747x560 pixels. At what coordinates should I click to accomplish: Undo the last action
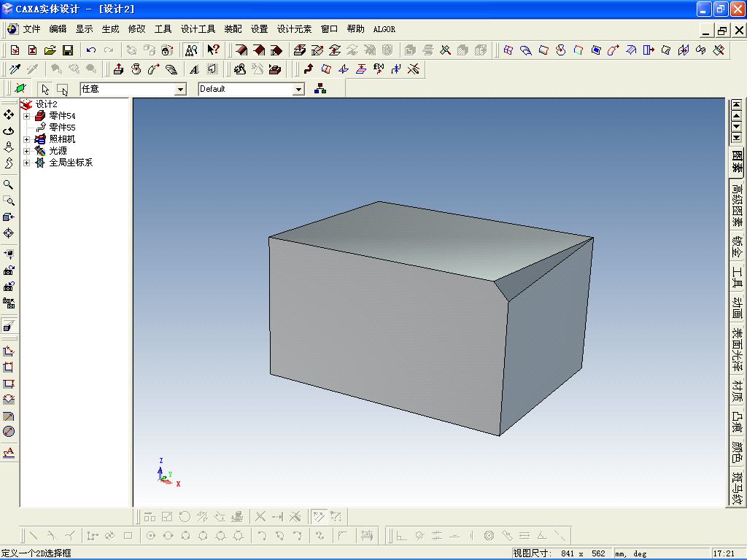(91, 50)
